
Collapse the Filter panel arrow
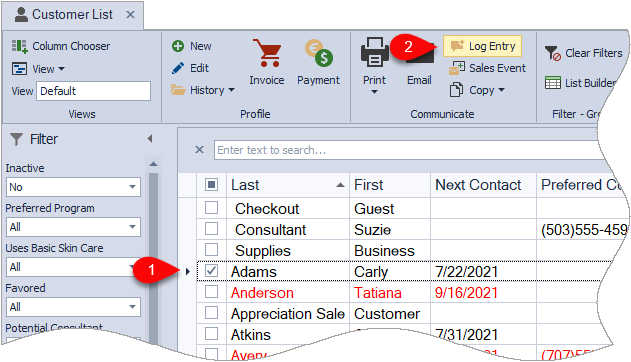[x=150, y=139]
